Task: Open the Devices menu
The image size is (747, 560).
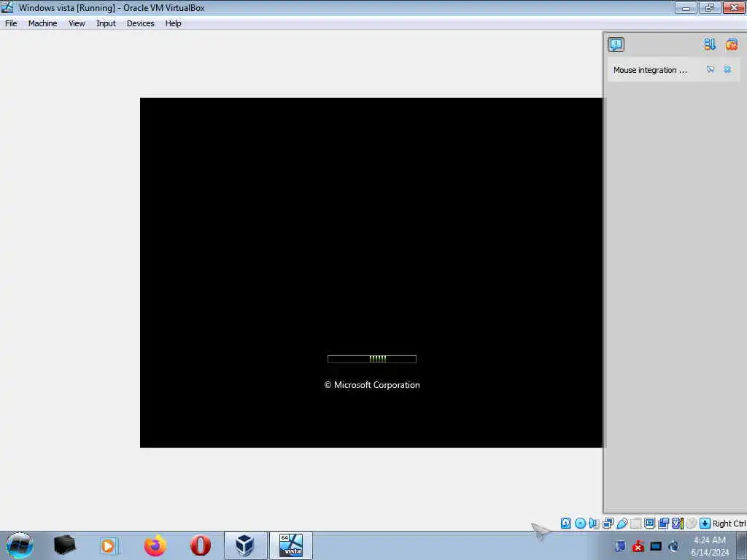Action: coord(141,23)
